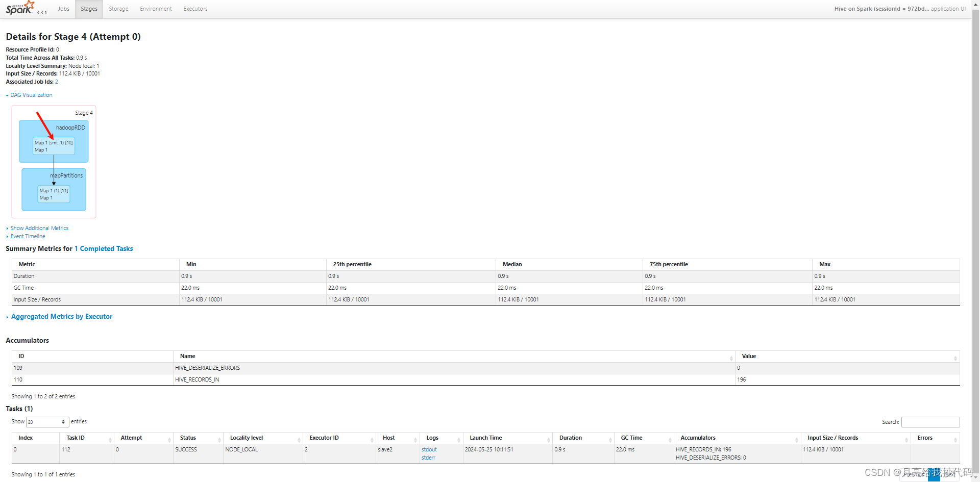Click the Stage 4 label in DAG
Viewport: 980px width, 482px height.
pos(84,113)
